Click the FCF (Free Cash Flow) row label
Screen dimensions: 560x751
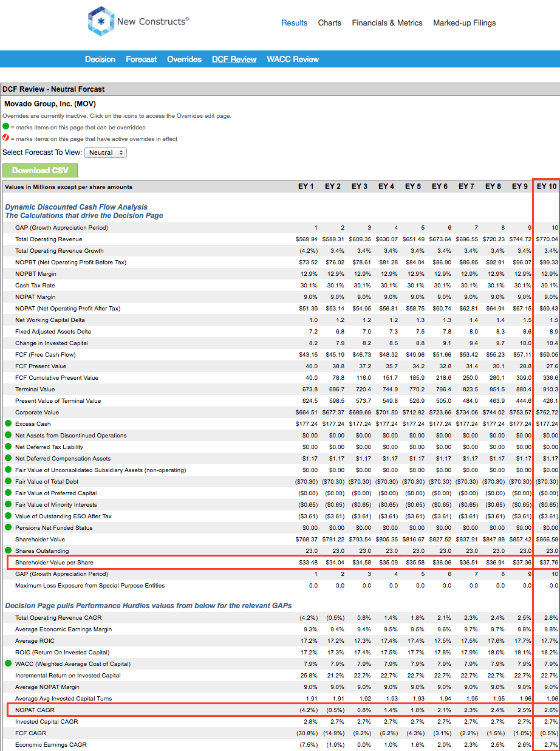pos(45,354)
